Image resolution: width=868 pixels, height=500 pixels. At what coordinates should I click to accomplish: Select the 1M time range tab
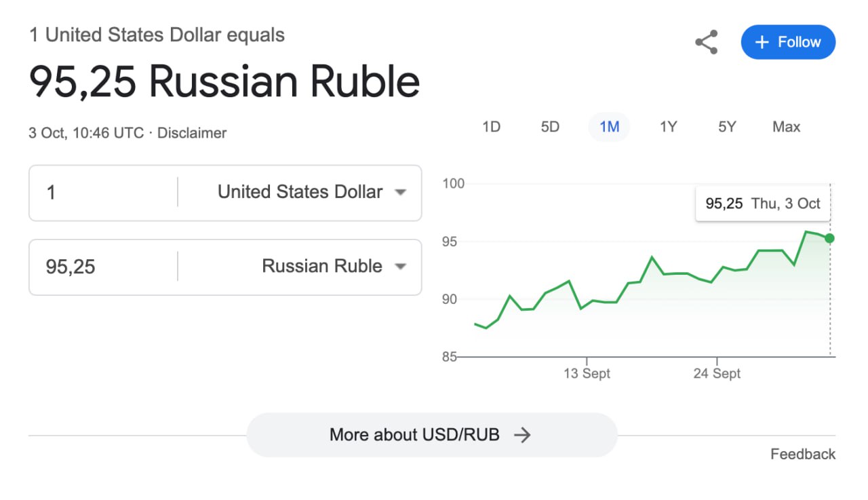tap(609, 127)
